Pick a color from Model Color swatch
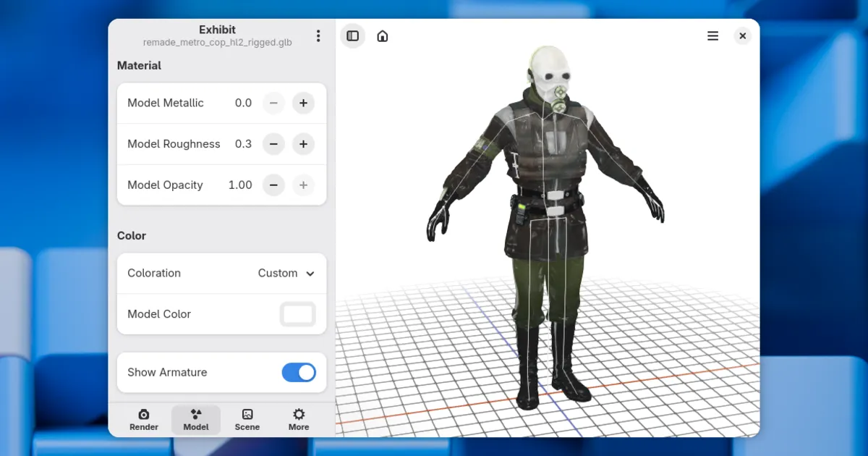The image size is (868, 456). (298, 314)
